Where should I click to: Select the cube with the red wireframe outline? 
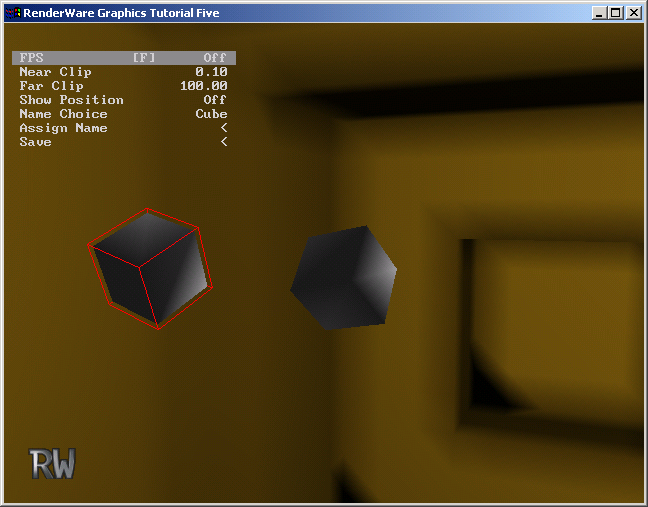(150, 268)
